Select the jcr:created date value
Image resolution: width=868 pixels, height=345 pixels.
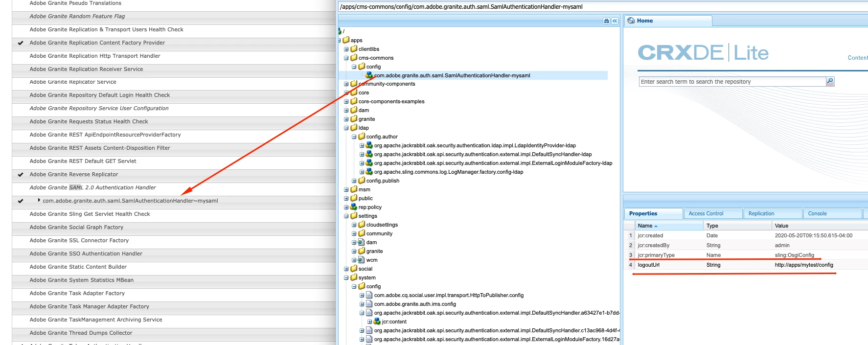[x=814, y=235]
